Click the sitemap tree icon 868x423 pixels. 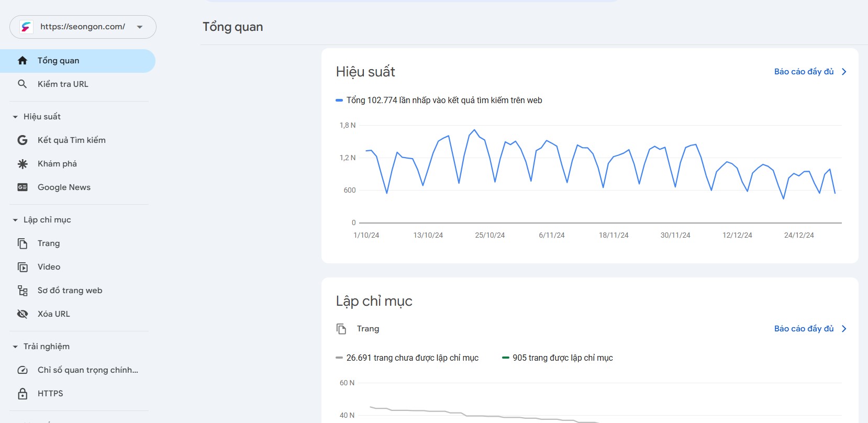(x=23, y=291)
